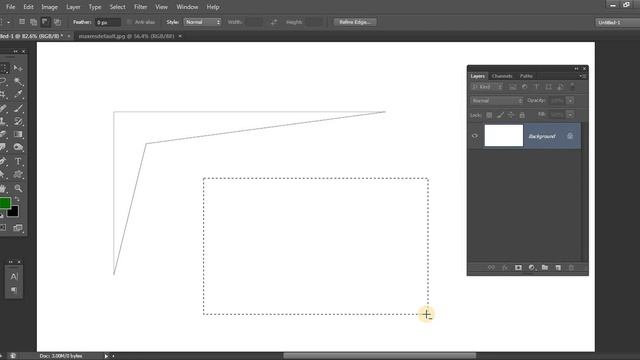
Task: Toggle layer filtering on/off switch
Action: pos(572,86)
